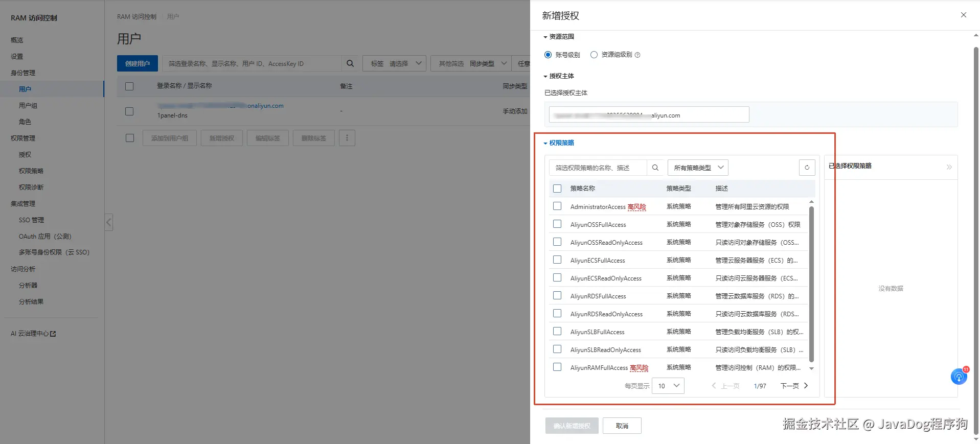Collapse the 权限策略 section
The height and width of the screenshot is (444, 980).
pyautogui.click(x=559, y=143)
